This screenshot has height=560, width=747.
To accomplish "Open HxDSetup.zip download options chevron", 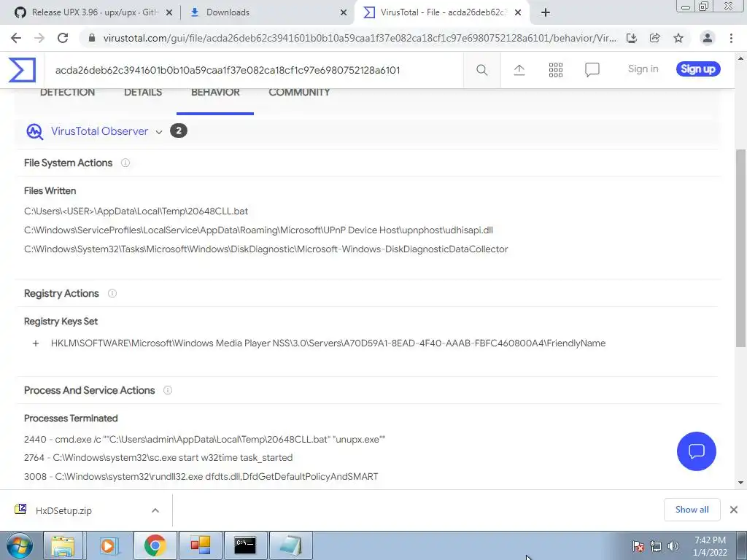I will [155, 510].
